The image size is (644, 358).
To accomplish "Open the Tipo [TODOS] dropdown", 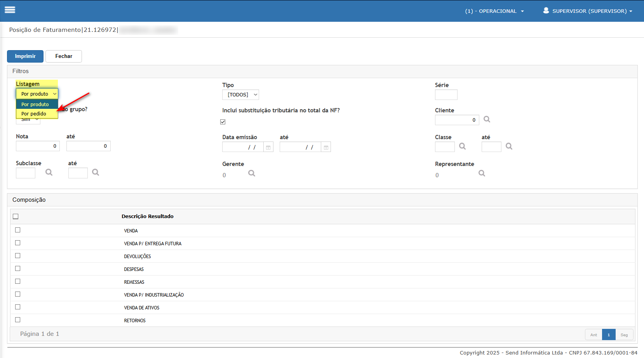I will (x=240, y=95).
